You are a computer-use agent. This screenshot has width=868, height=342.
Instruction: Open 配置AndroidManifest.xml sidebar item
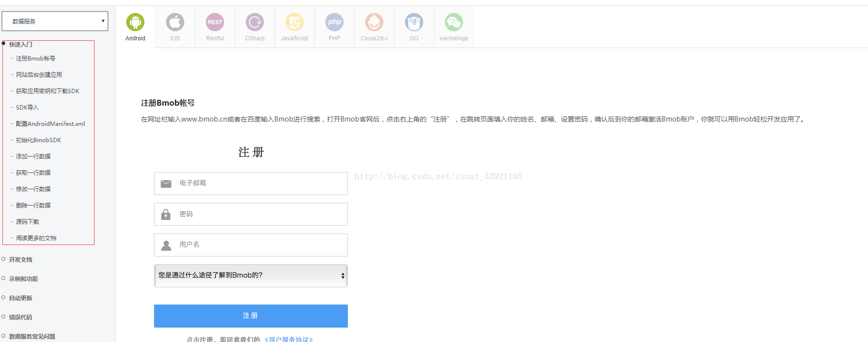[50, 124]
